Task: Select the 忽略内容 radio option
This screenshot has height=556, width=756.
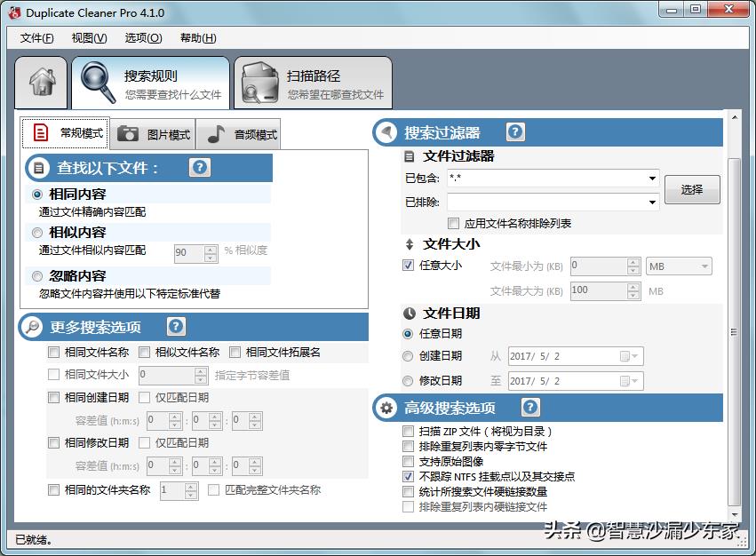Action: [37, 276]
